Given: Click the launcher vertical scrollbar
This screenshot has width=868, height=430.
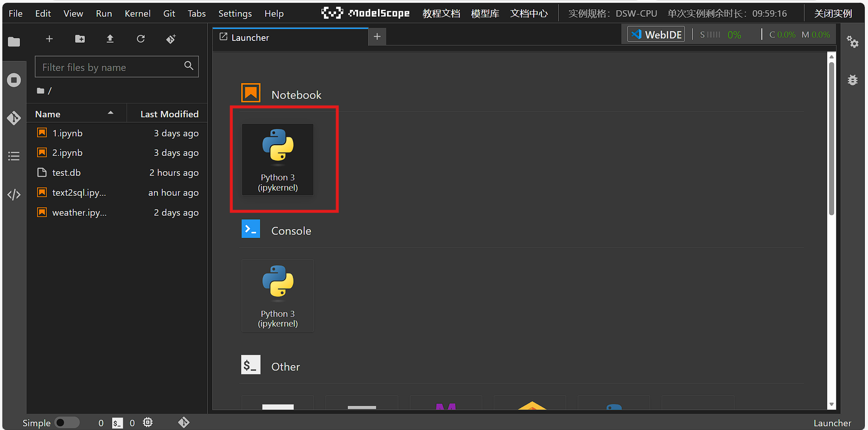Looking at the screenshot, I should (x=831, y=139).
